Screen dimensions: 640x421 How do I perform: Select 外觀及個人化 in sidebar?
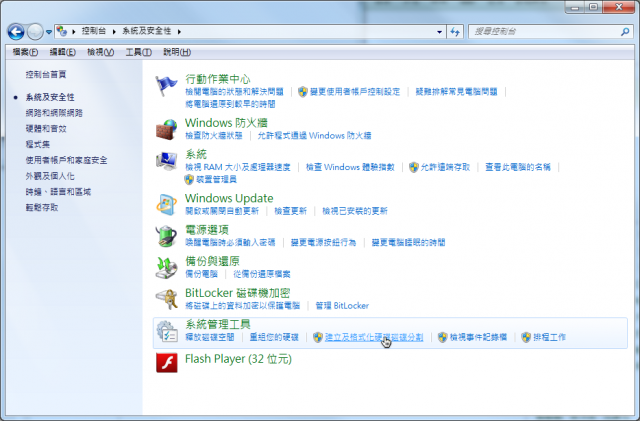(50, 176)
